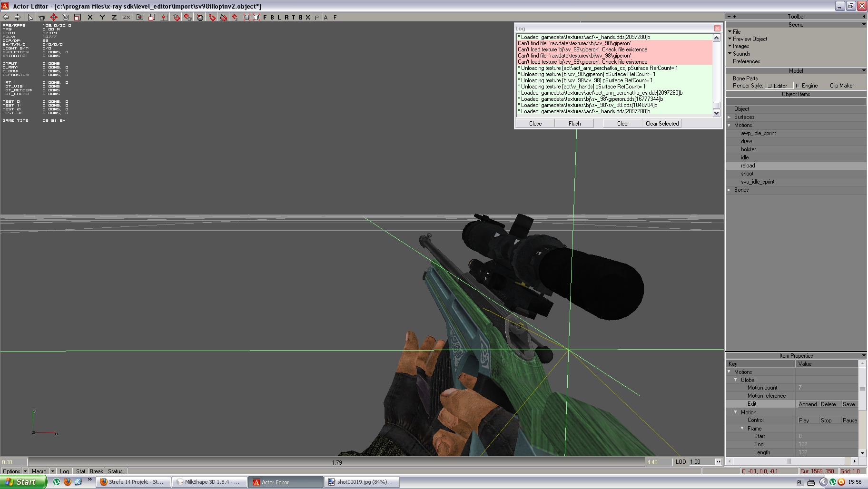Switch to Front view F
The image size is (868, 489).
265,17
